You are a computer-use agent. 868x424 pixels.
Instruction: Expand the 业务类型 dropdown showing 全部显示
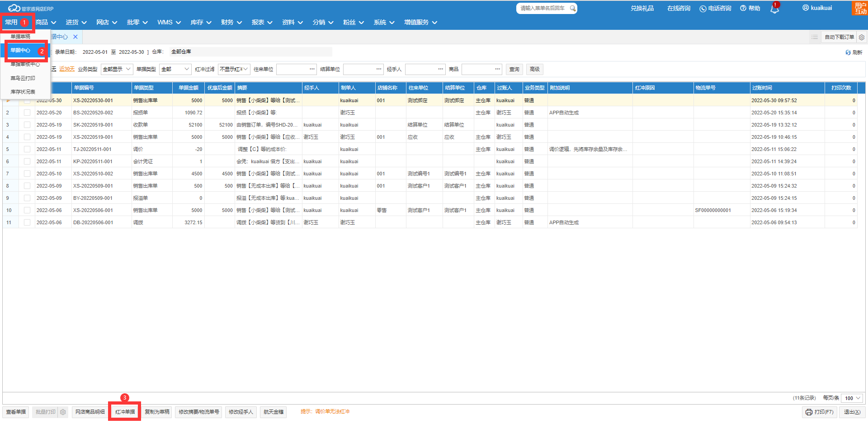point(116,69)
